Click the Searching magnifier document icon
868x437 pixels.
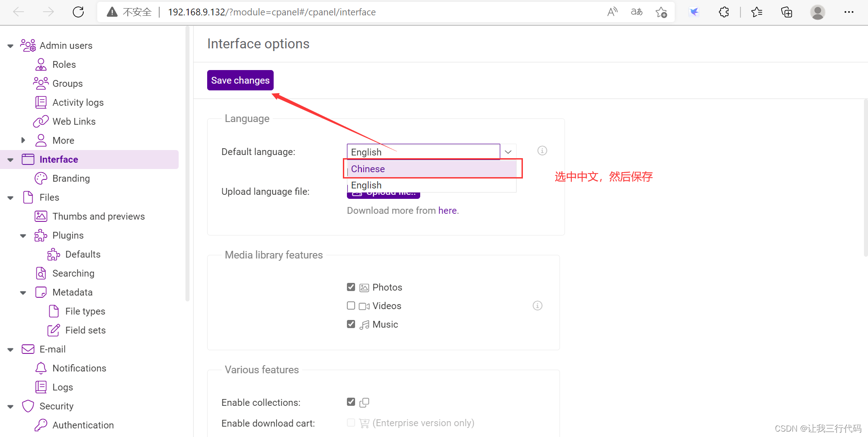coord(41,273)
